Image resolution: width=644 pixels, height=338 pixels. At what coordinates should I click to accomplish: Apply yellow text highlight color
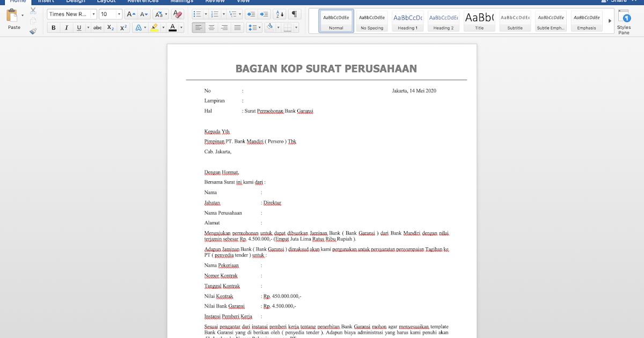point(154,27)
